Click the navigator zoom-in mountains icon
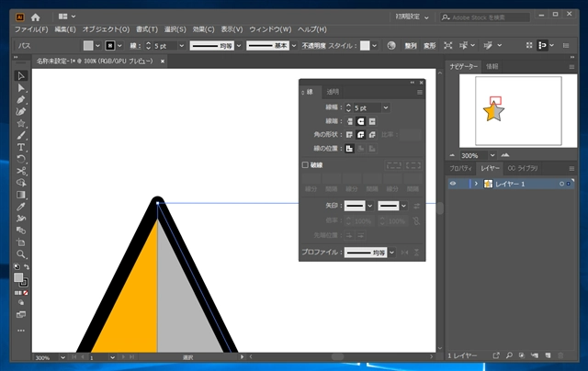The image size is (588, 371). click(505, 155)
